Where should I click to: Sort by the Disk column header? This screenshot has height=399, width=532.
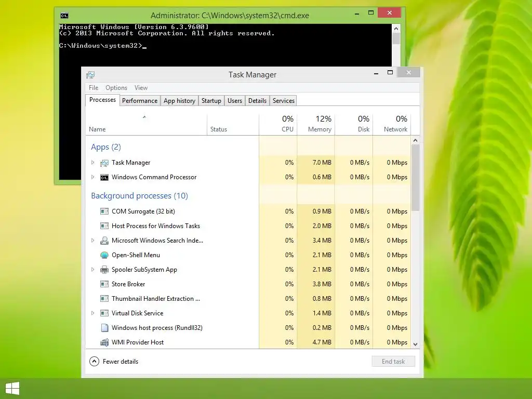[354, 125]
